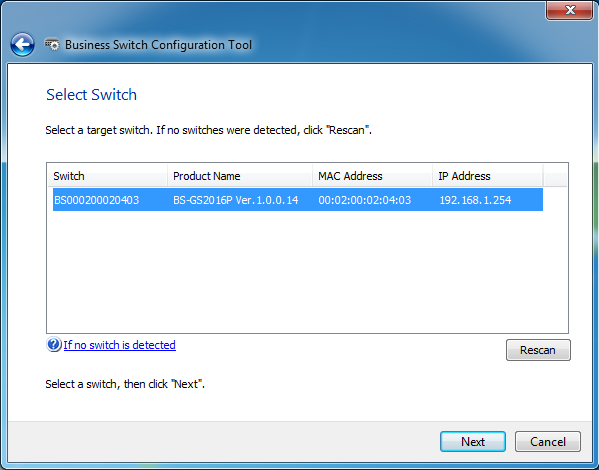This screenshot has height=470, width=599.
Task: Sort by the Product Name column header
Action: click(240, 176)
